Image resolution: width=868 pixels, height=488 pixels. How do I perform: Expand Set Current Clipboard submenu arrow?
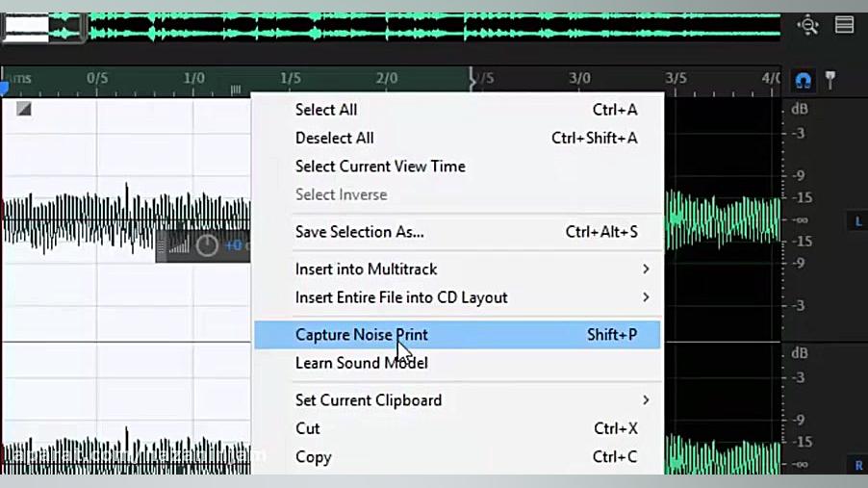[x=646, y=399]
